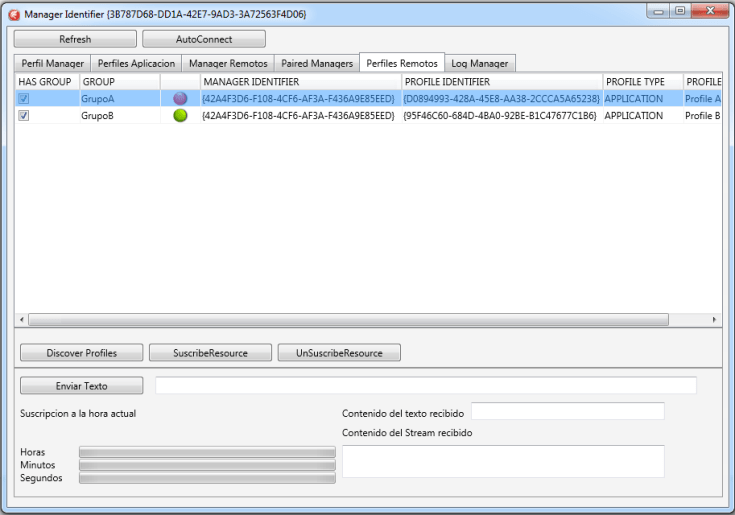Click the text field beside Enviar Texto
The width and height of the screenshot is (735, 515).
[x=426, y=385]
